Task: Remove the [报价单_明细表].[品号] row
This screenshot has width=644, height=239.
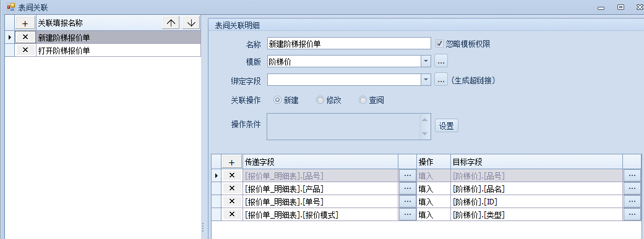Action: tap(231, 175)
